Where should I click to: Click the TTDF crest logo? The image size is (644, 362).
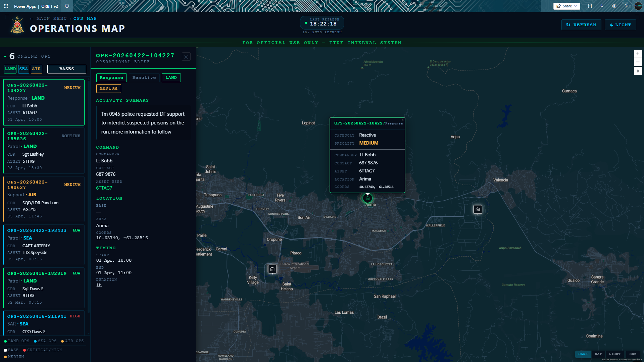17,25
